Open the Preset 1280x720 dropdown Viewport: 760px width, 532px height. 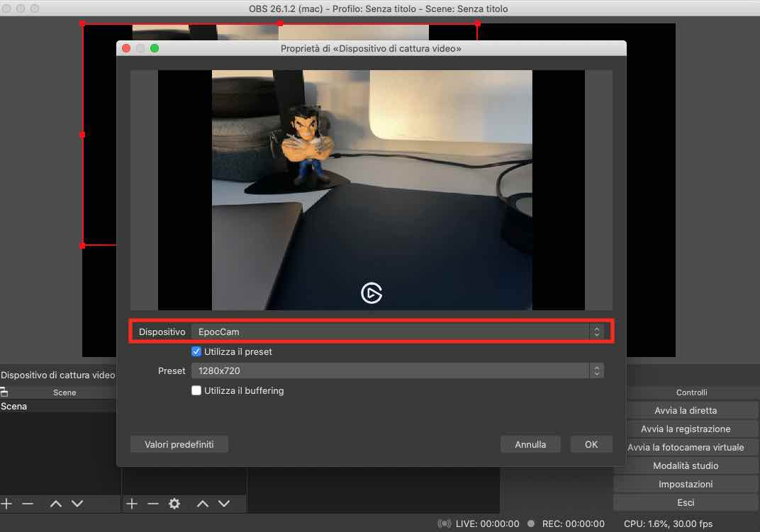pos(398,370)
